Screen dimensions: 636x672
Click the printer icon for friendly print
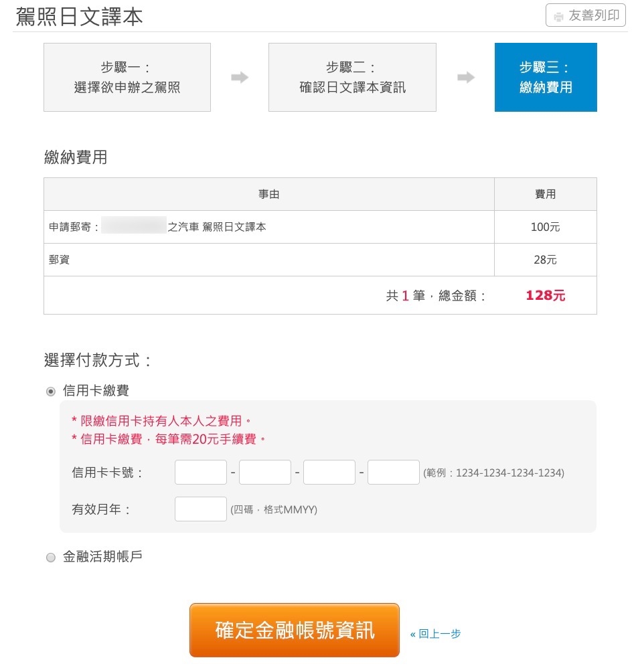click(x=558, y=16)
